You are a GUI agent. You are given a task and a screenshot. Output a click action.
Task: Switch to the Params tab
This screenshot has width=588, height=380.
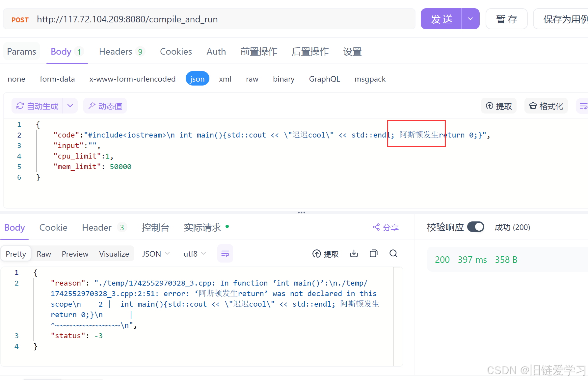[22, 52]
